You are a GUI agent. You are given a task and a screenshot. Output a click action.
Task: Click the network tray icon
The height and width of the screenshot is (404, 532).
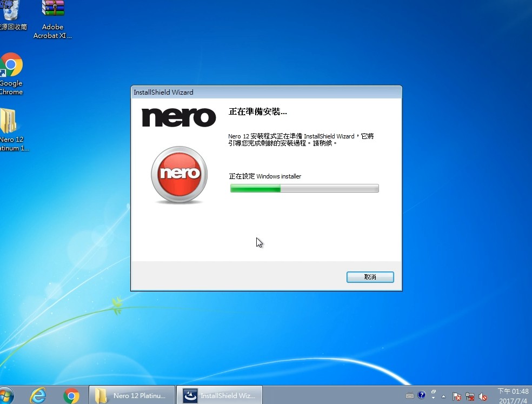click(470, 396)
